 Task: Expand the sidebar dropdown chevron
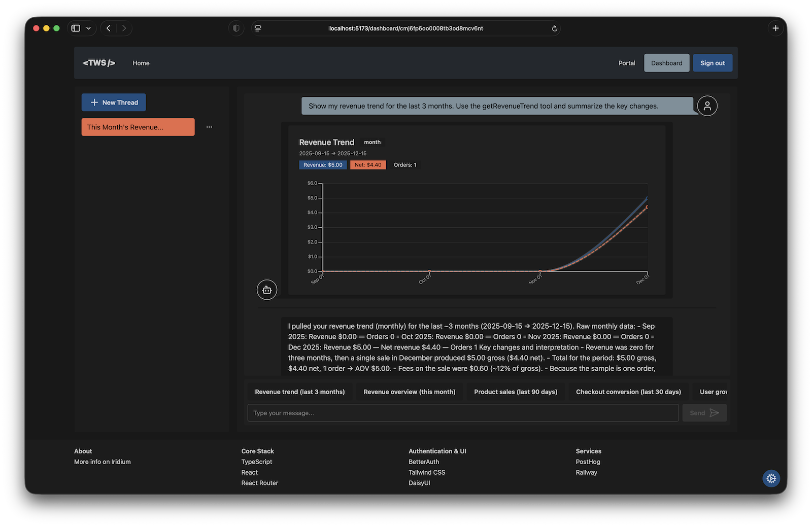[x=88, y=28]
